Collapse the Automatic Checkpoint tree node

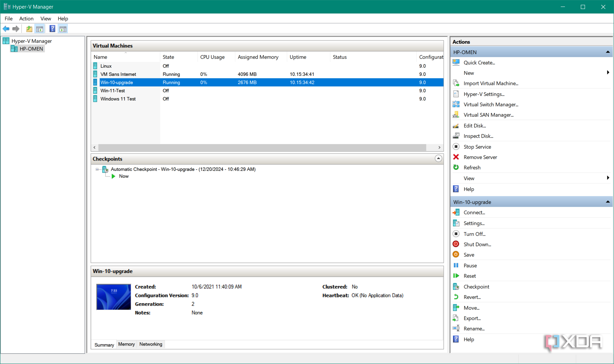click(x=97, y=169)
